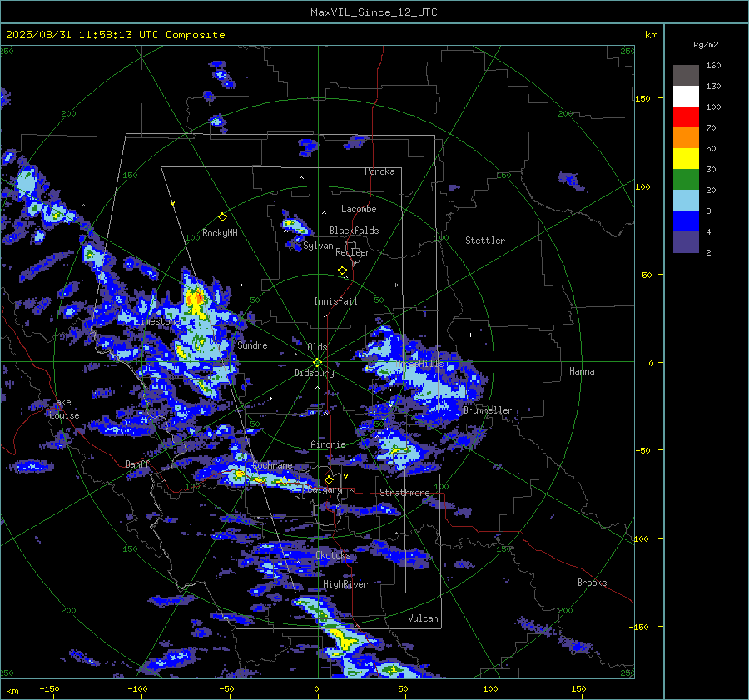
Task: Click the 160 legend value
Action: 713,66
